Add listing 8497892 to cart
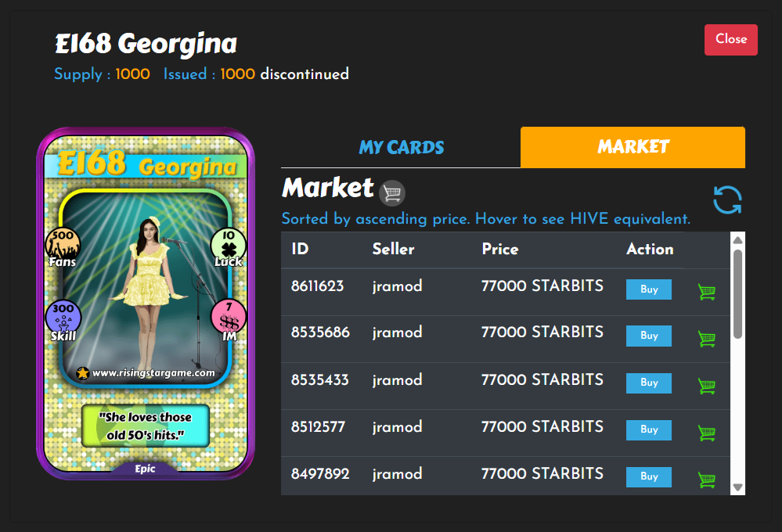Image resolution: width=782 pixels, height=532 pixels. [x=707, y=479]
